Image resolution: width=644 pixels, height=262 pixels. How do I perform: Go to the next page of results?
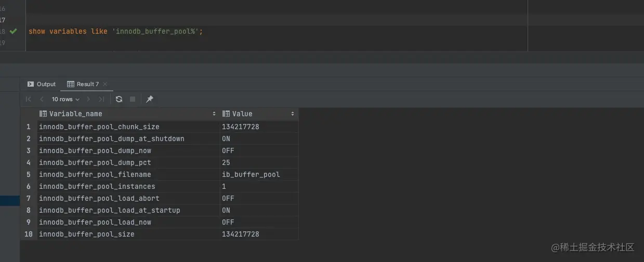[89, 99]
